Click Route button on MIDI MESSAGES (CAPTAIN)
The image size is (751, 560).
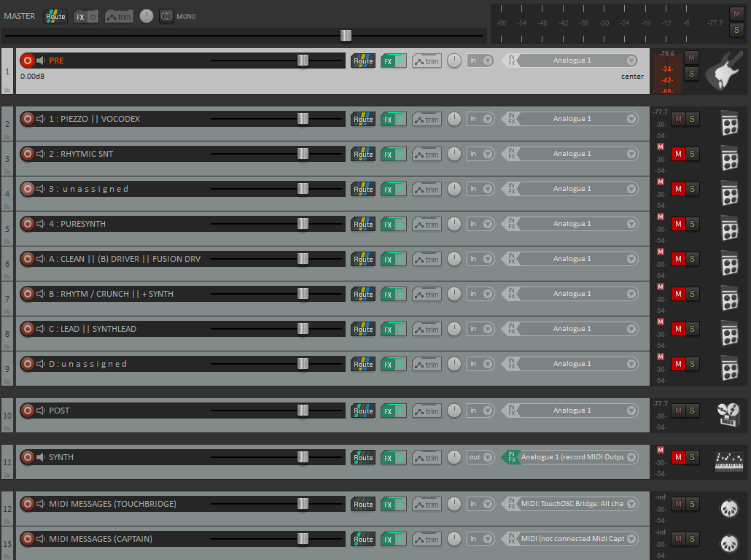tap(363, 540)
